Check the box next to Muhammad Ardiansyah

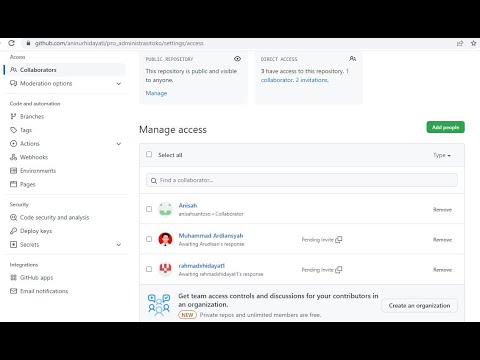click(x=149, y=239)
